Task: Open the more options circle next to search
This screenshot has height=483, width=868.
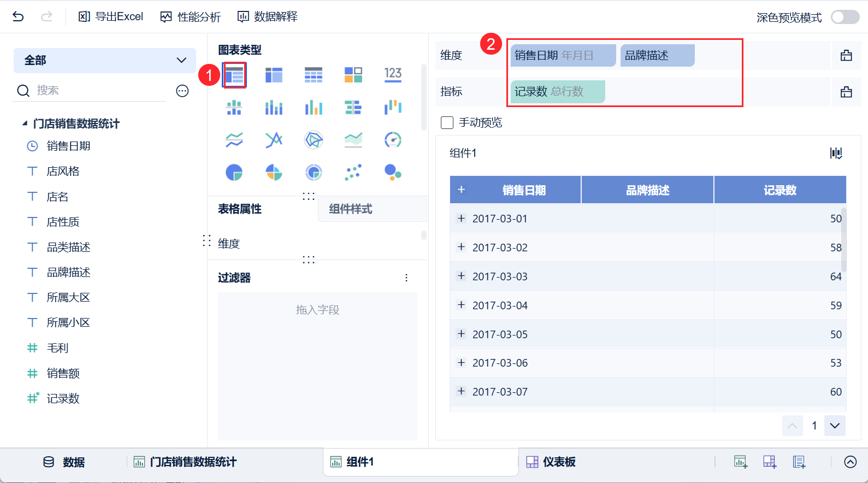Action: (x=182, y=91)
